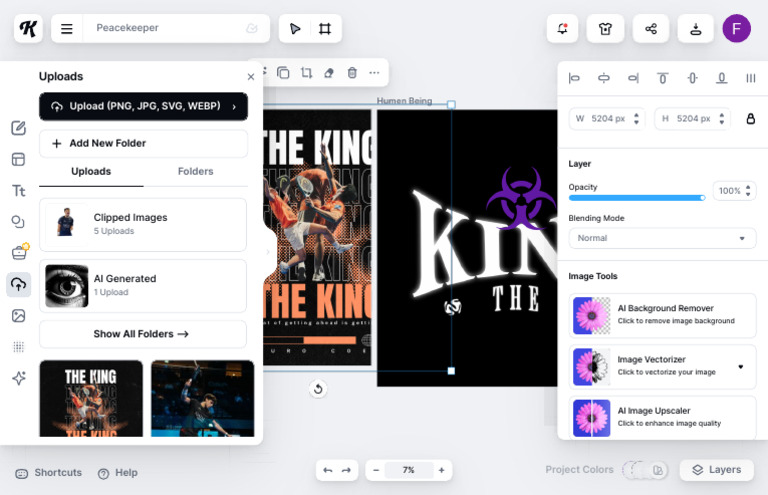Viewport: 768px width, 495px height.
Task: Delete layer with trash icon
Action: (x=352, y=72)
